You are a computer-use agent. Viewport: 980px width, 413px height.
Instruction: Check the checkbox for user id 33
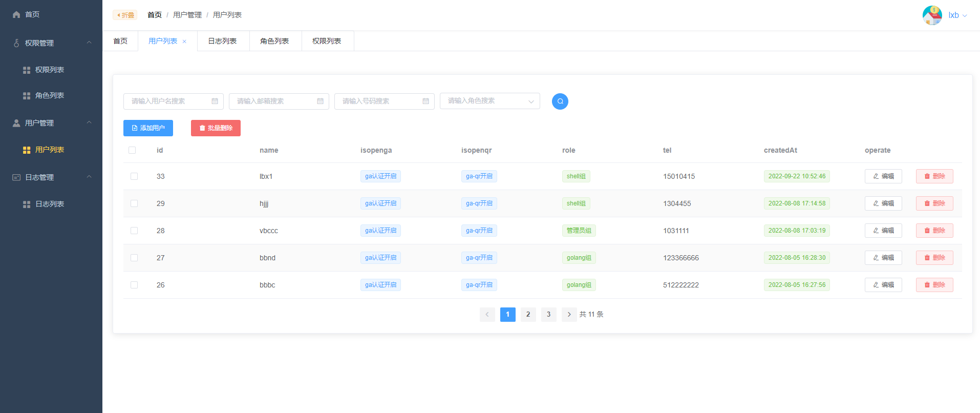134,176
